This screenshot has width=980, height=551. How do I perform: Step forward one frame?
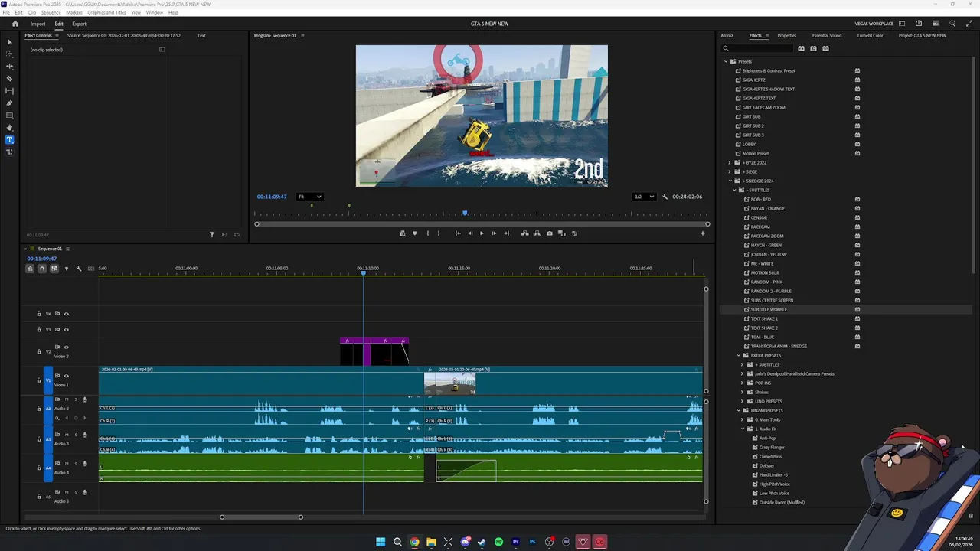pyautogui.click(x=494, y=233)
